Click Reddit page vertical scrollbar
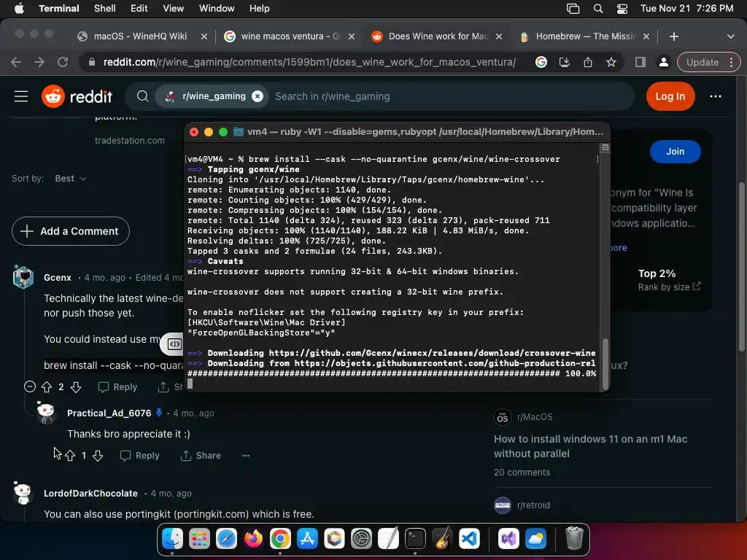This screenshot has height=560, width=747. tap(742, 267)
